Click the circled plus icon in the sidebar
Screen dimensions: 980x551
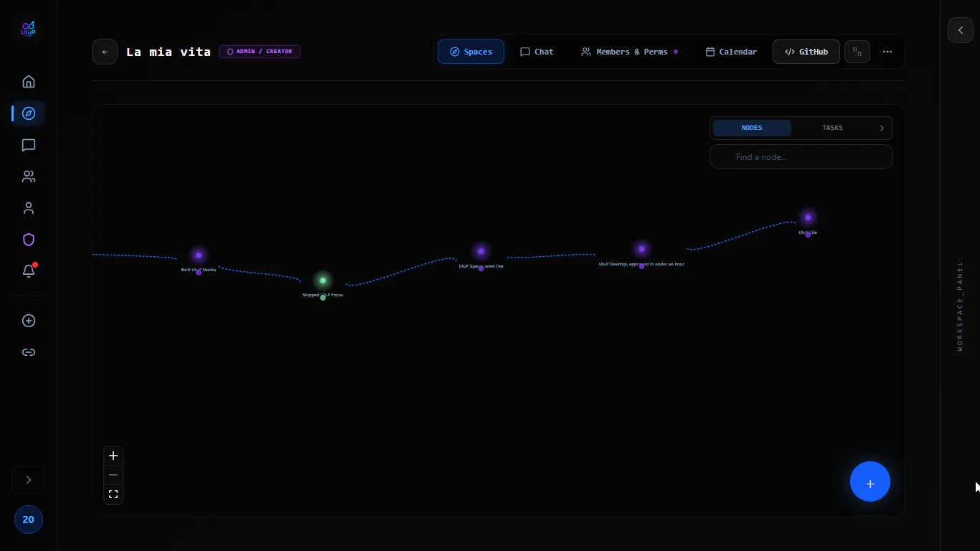coord(29,321)
